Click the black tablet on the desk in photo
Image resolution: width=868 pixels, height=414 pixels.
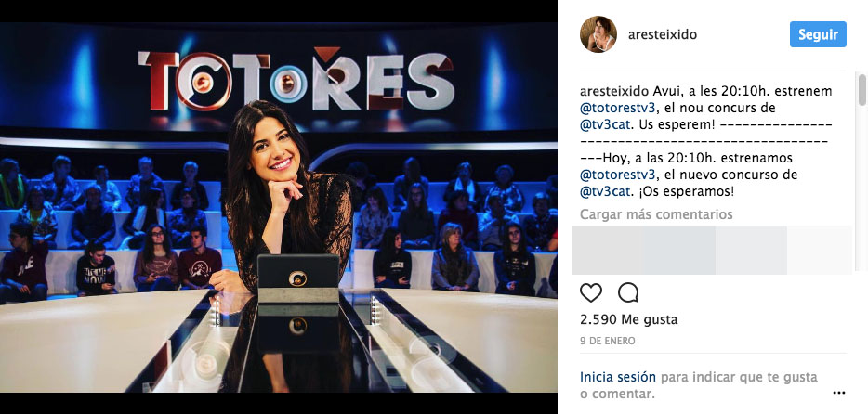(x=297, y=278)
